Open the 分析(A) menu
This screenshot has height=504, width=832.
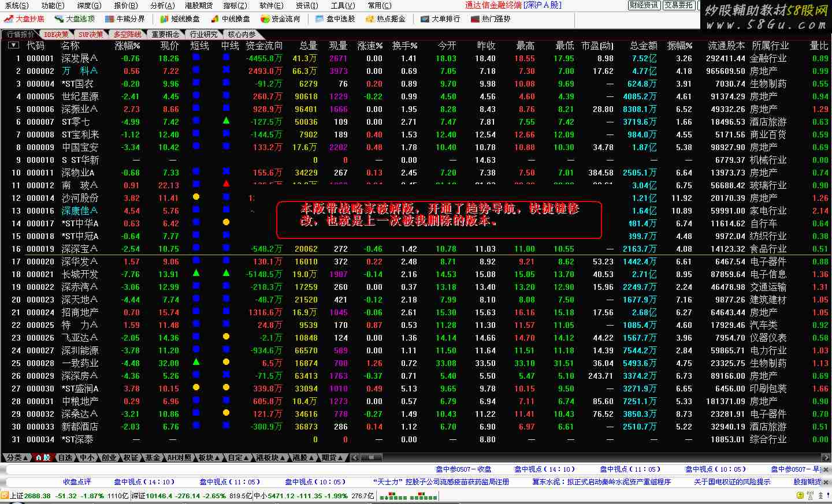[x=162, y=5]
